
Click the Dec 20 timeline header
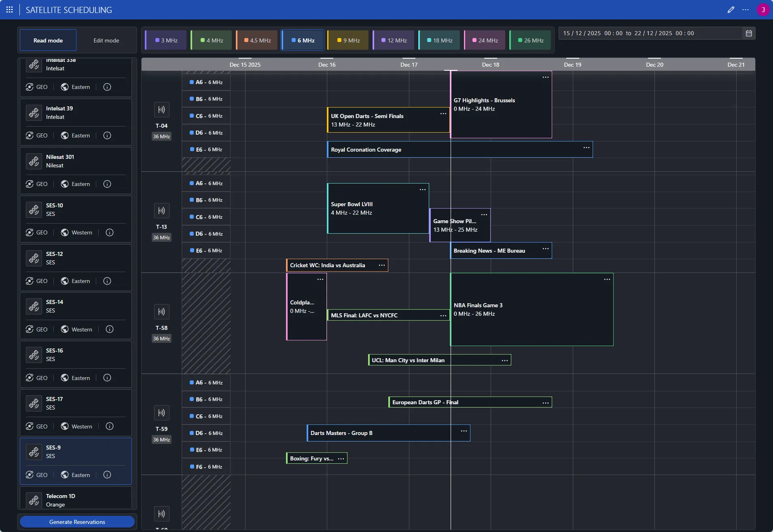tap(654, 65)
